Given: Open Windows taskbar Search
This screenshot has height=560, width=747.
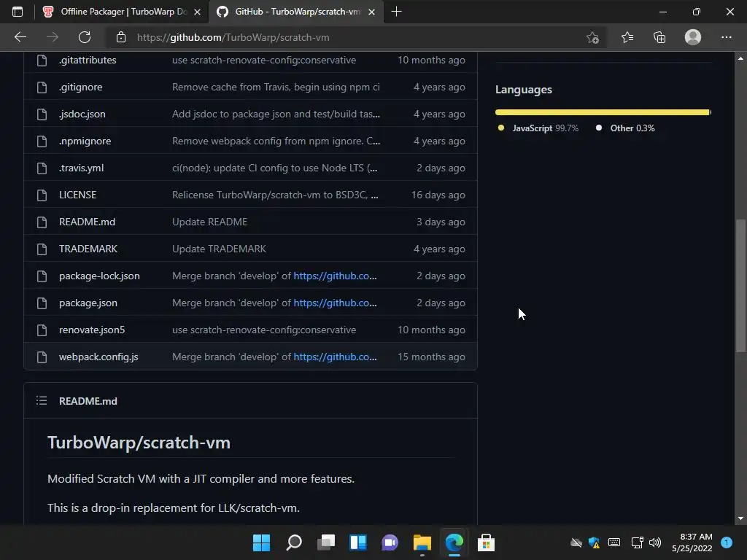Looking at the screenshot, I should [x=293, y=542].
